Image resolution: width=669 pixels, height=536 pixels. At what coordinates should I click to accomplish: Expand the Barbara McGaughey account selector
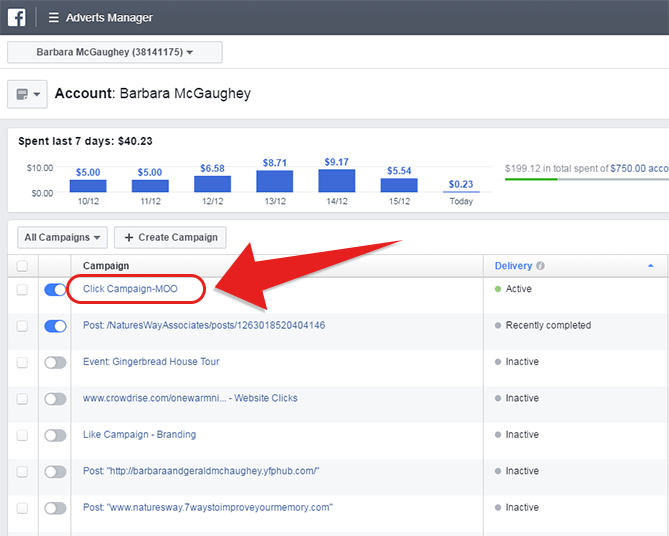tap(114, 52)
